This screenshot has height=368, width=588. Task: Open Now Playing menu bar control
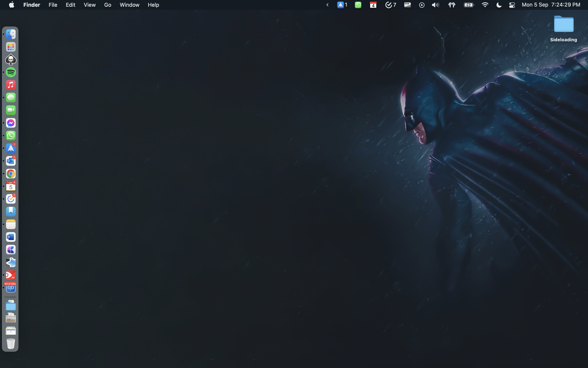(422, 5)
